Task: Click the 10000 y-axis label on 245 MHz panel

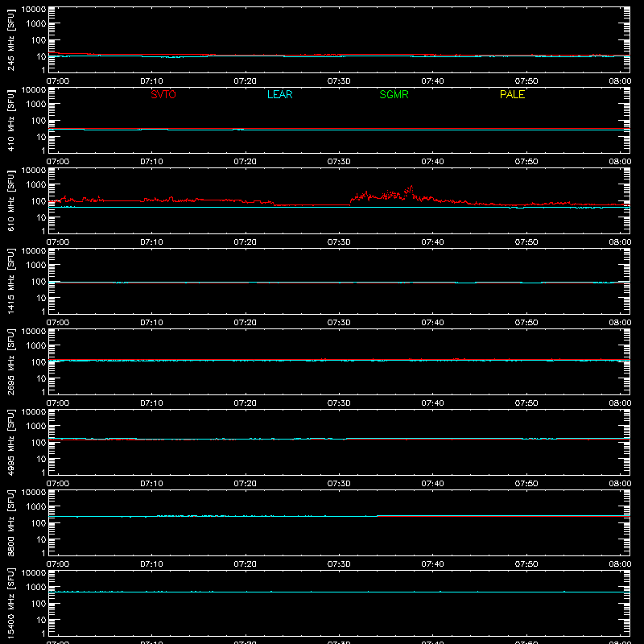Action: (34, 10)
